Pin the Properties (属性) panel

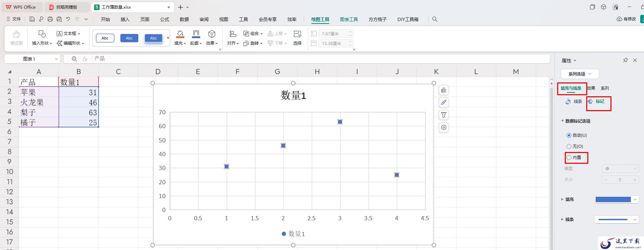[x=625, y=60]
